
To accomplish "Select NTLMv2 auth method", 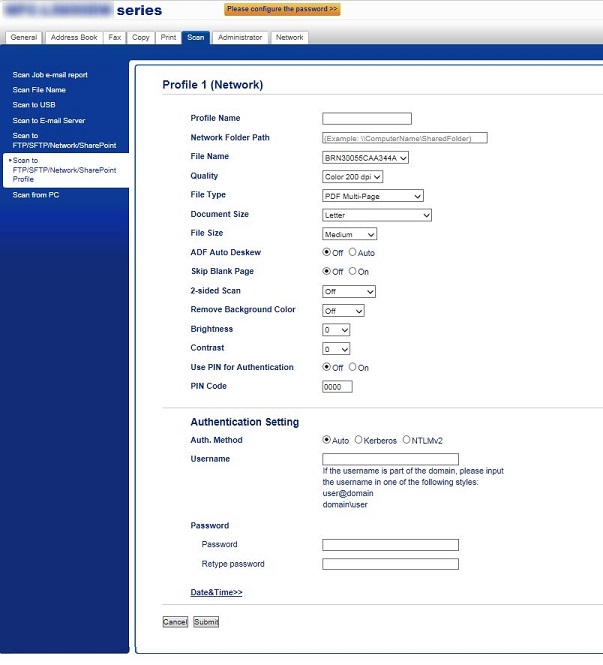I will tap(406, 440).
